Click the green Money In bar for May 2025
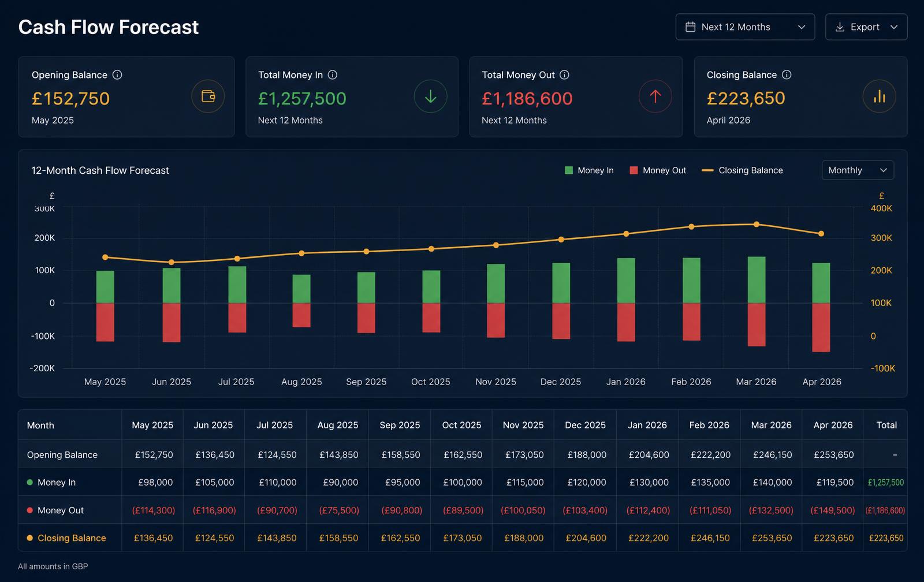Image resolution: width=924 pixels, height=582 pixels. point(105,287)
